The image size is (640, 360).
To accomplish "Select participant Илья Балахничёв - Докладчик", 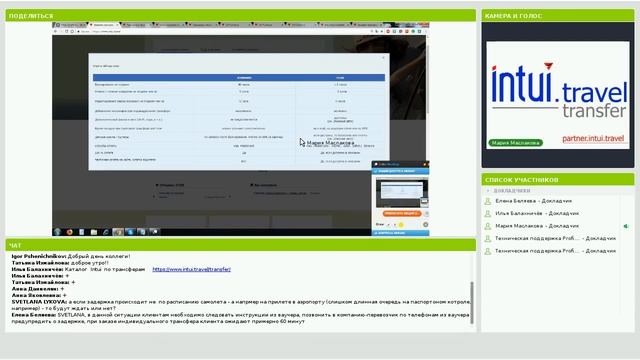I will (x=537, y=213).
